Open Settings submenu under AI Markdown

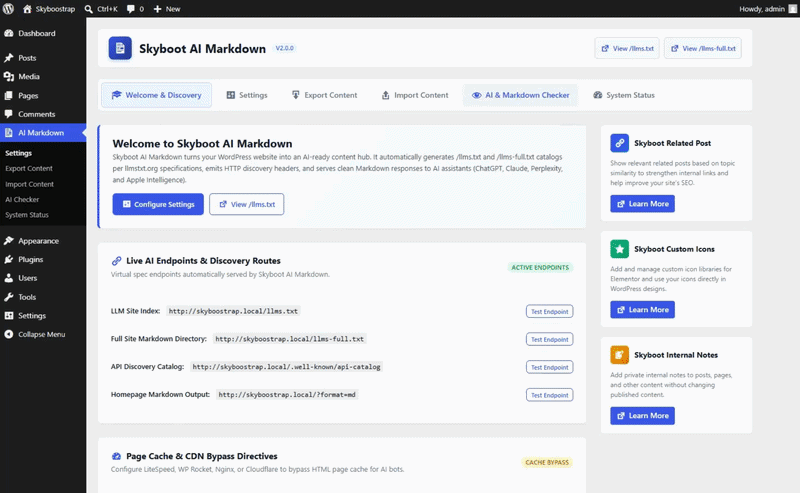(18, 153)
